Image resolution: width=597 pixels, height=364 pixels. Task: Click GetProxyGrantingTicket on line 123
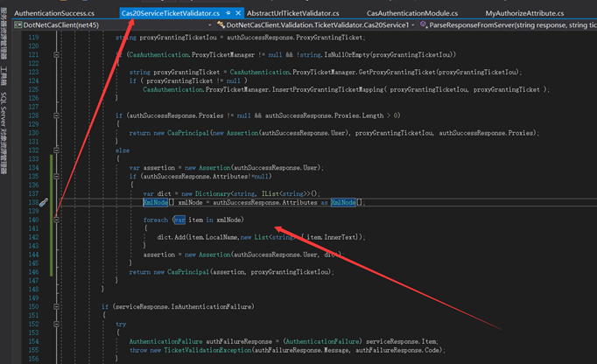click(397, 72)
